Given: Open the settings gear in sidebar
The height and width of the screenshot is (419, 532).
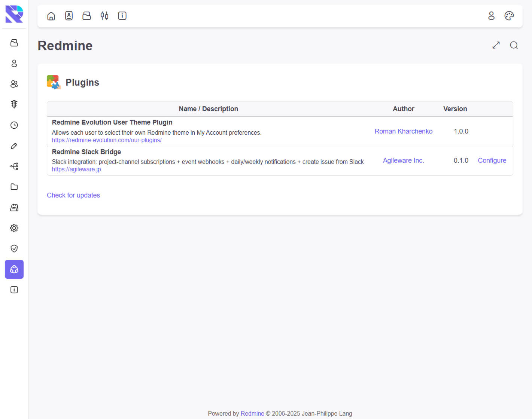Looking at the screenshot, I should [x=14, y=228].
